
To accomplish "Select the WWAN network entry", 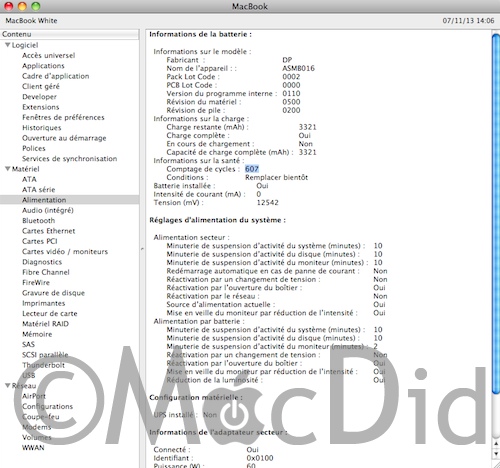I will [33, 447].
